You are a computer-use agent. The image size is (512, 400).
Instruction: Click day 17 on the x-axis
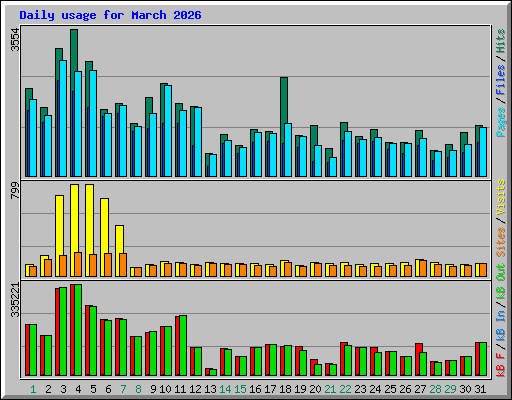coord(270,389)
